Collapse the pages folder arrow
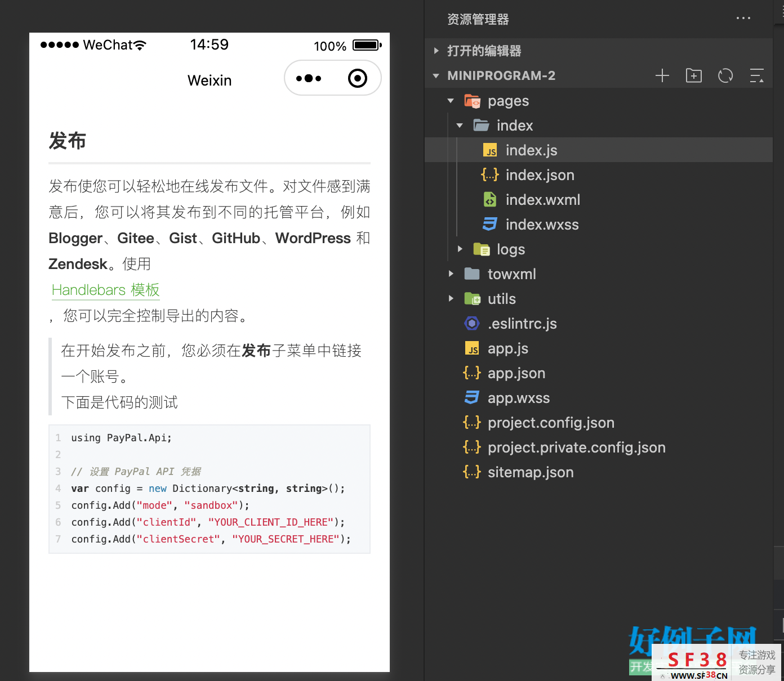The height and width of the screenshot is (681, 784). pos(451,101)
